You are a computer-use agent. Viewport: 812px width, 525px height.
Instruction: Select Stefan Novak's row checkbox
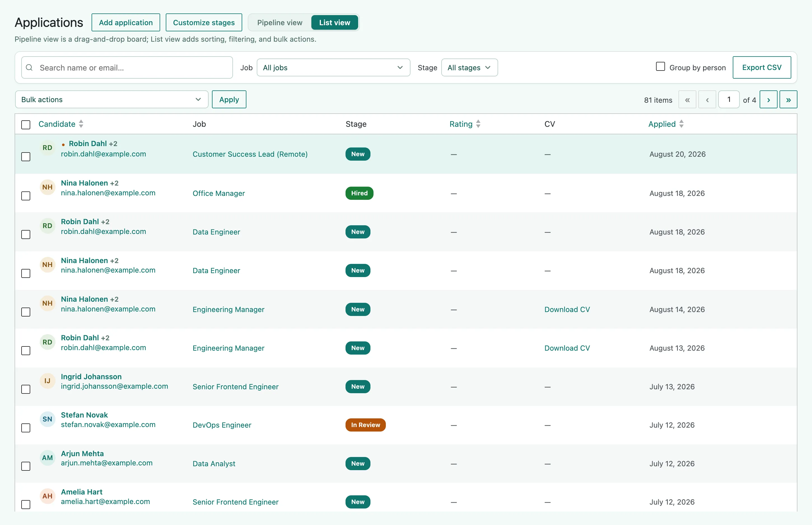(x=26, y=428)
